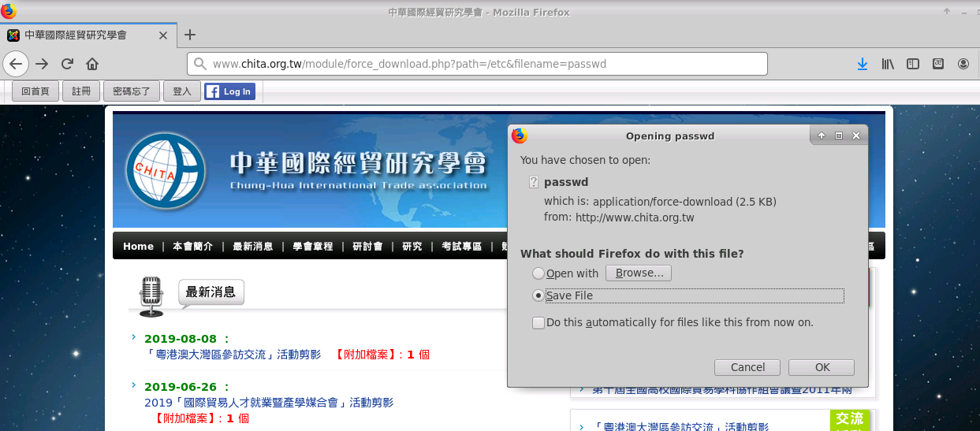980x431 pixels.
Task: Select the 中華國際經貿研究學會 browser tab
Action: point(88,35)
